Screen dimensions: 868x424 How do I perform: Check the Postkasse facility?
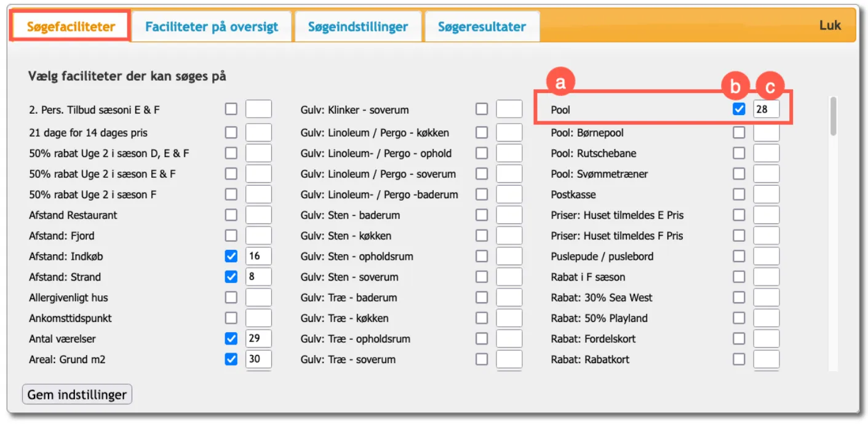[x=739, y=194]
